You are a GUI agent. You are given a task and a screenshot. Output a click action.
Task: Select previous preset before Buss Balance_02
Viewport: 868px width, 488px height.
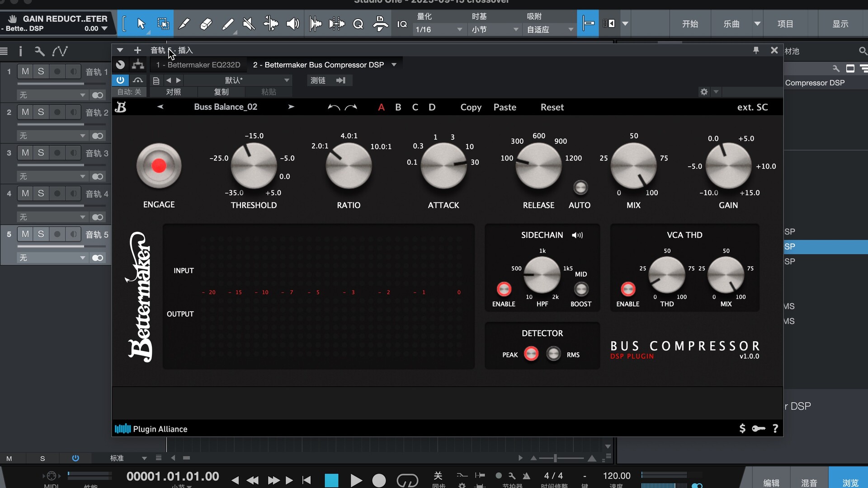click(160, 107)
